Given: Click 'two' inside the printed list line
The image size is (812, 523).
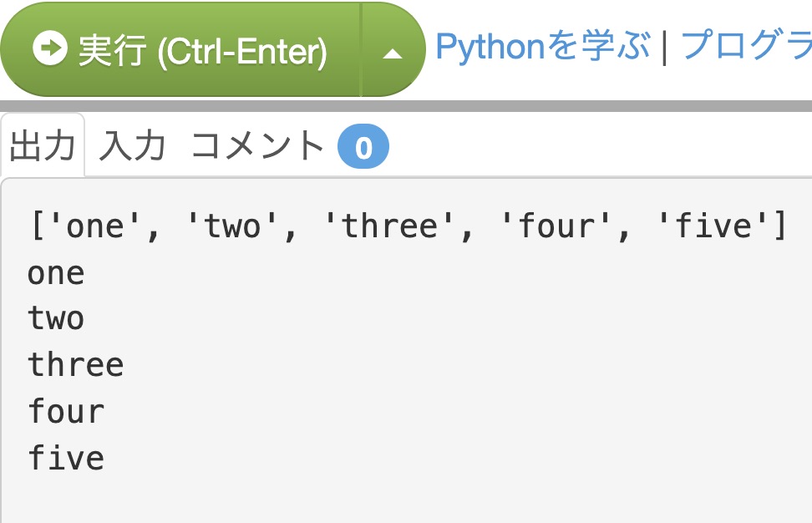Looking at the screenshot, I should point(233,226).
